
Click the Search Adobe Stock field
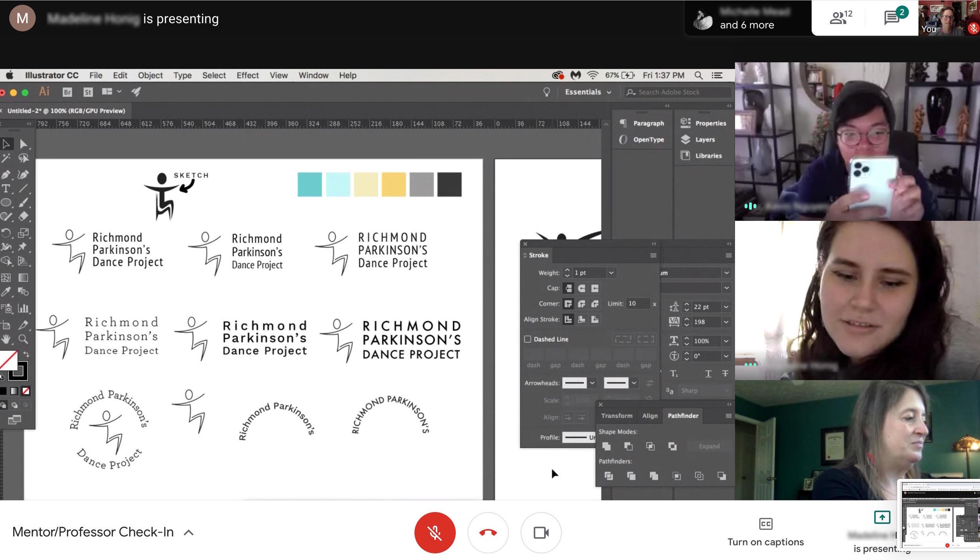click(x=678, y=92)
